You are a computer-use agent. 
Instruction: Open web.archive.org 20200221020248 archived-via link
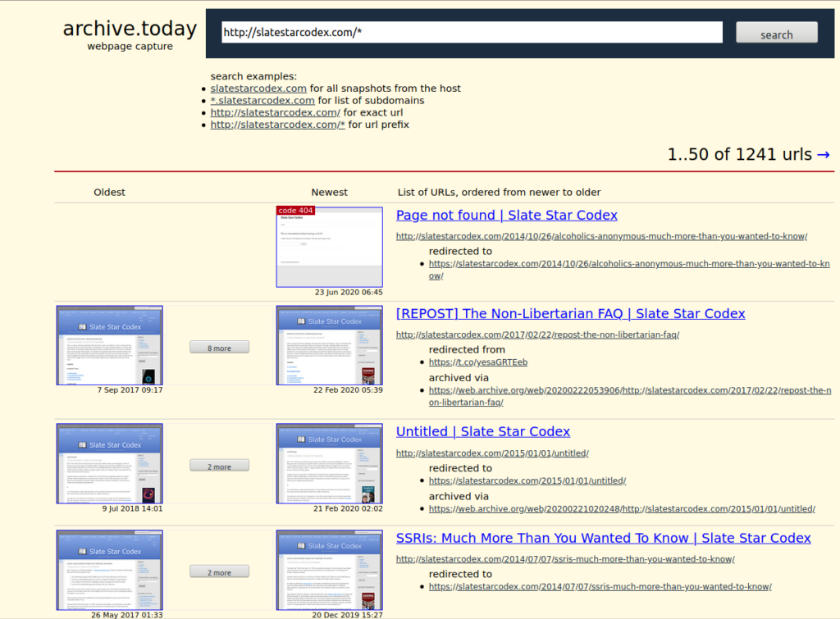click(622, 508)
